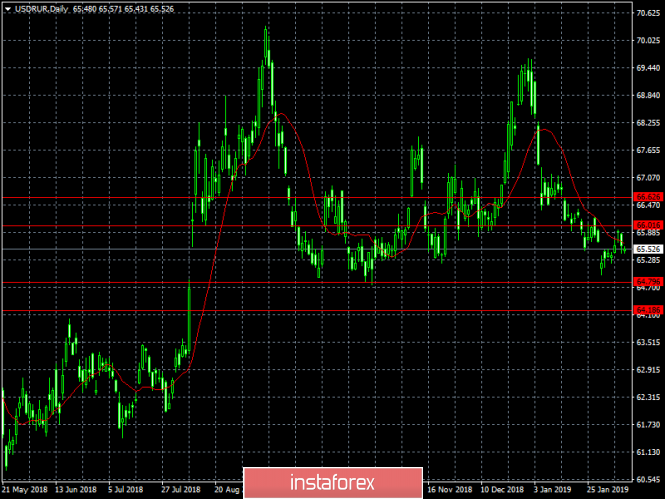Click the lowest red price level label
Screen dimensions: 665x499
point(649,311)
